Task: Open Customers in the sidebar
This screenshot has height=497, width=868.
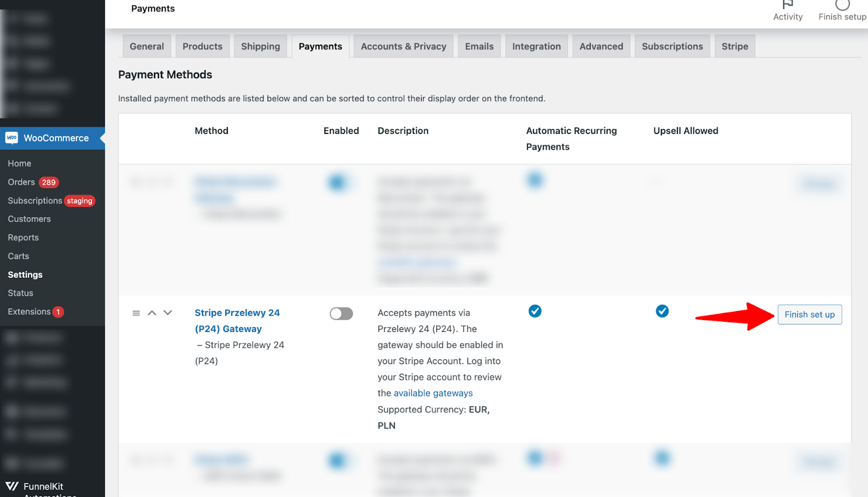Action: coord(29,219)
